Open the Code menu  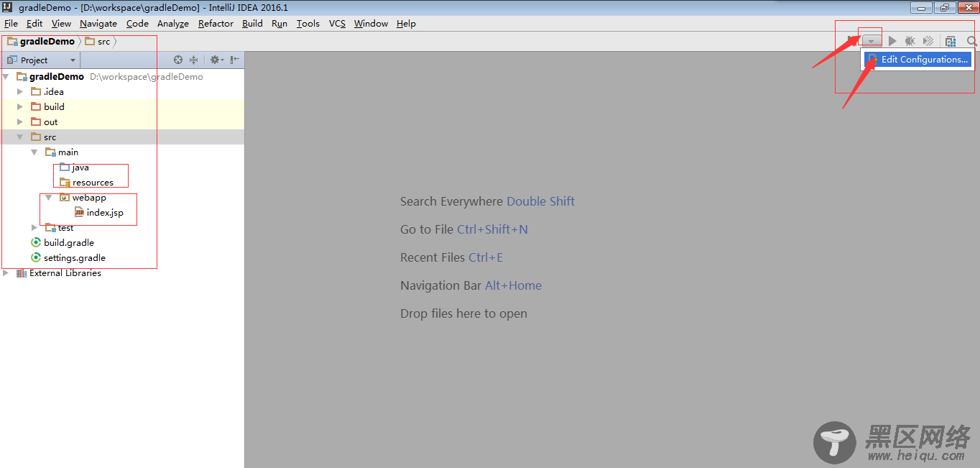coord(137,23)
